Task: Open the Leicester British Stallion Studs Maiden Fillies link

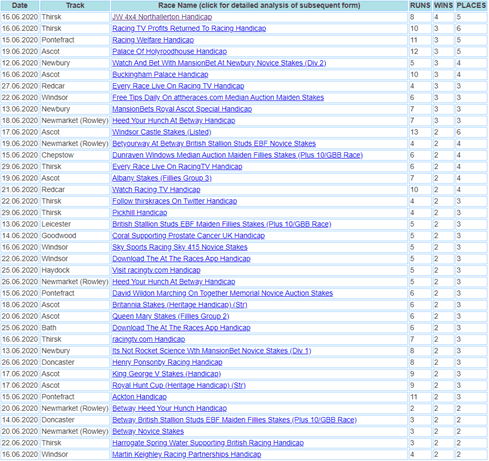Action: [x=222, y=224]
